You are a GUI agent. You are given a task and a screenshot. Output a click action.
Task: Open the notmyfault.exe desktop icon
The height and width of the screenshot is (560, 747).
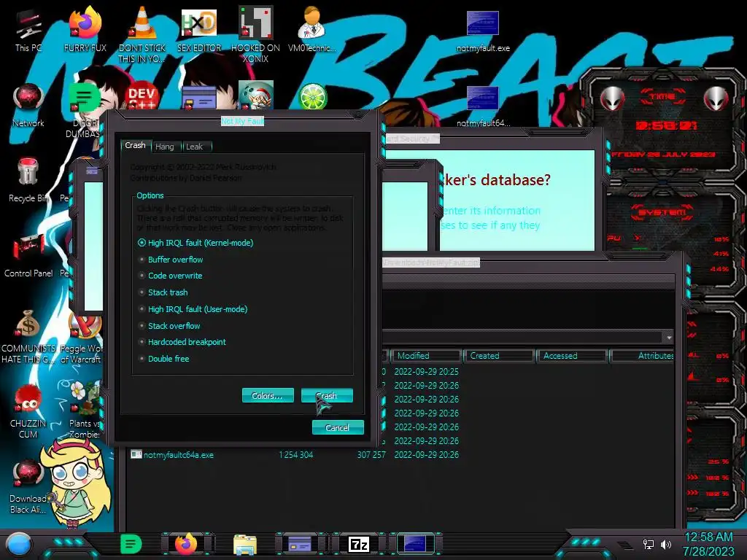(x=483, y=31)
